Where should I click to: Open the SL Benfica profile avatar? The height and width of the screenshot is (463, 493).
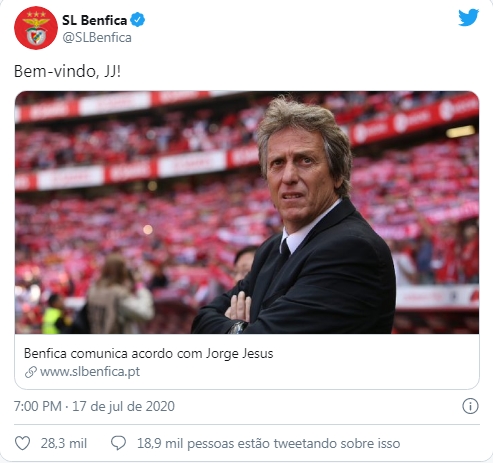click(36, 28)
